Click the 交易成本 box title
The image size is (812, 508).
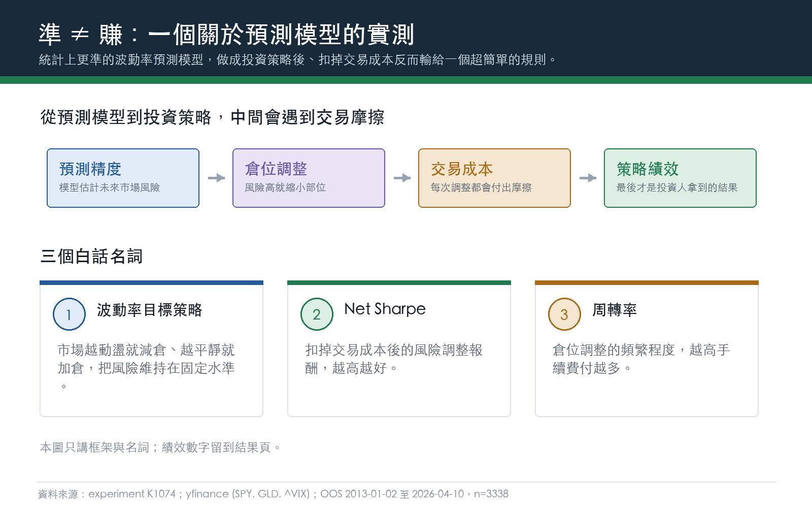click(462, 169)
